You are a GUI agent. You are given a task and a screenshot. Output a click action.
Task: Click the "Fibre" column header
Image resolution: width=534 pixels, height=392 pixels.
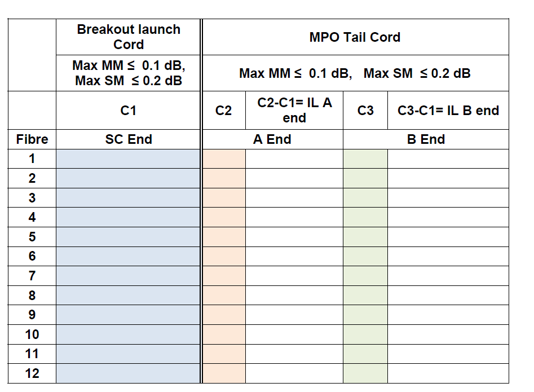(x=32, y=139)
